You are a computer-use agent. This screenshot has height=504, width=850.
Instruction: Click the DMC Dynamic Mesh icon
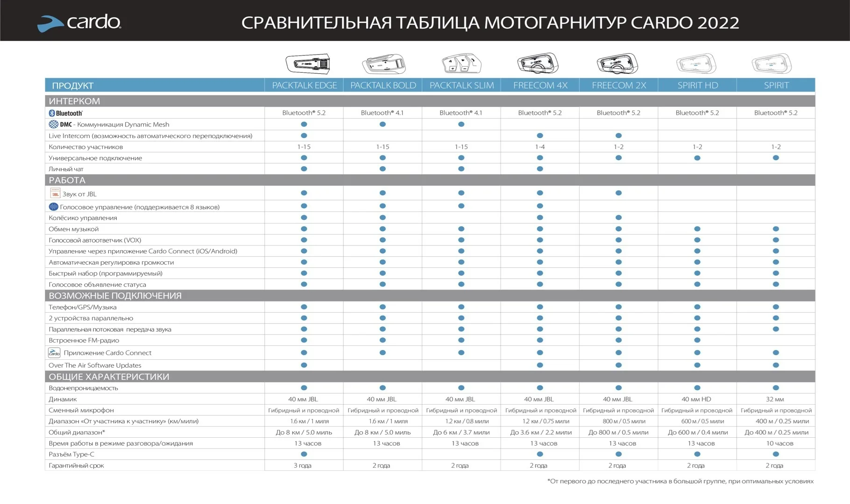(53, 124)
